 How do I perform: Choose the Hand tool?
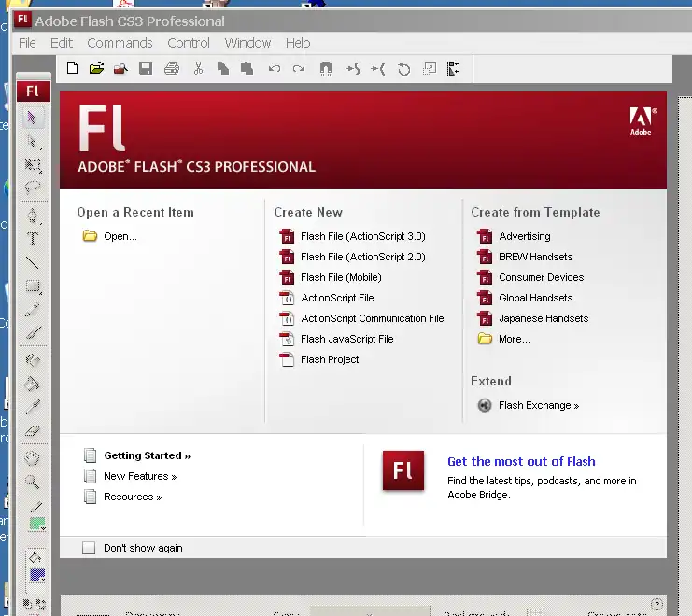pyautogui.click(x=33, y=457)
